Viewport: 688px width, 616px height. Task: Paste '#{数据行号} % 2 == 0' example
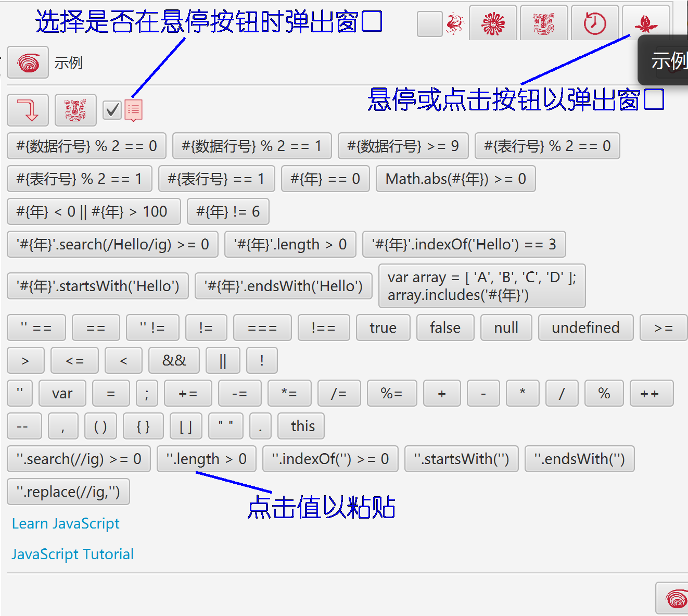pos(86,146)
